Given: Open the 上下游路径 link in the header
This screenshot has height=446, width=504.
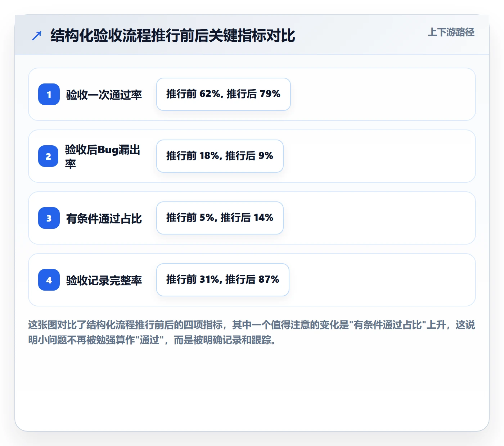Looking at the screenshot, I should 451,32.
